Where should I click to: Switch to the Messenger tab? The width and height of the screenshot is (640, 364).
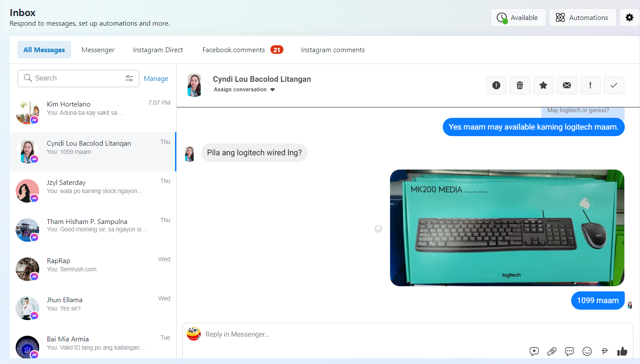coord(98,50)
